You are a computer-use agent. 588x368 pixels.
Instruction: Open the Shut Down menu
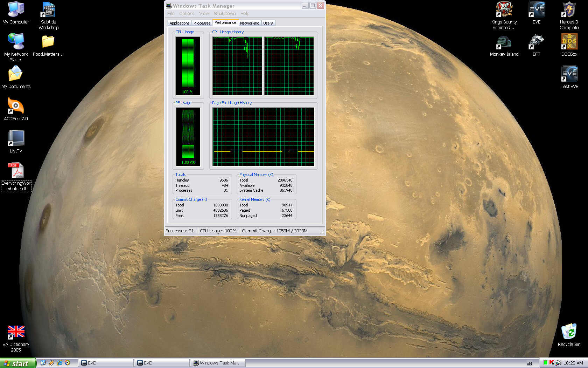(225, 14)
